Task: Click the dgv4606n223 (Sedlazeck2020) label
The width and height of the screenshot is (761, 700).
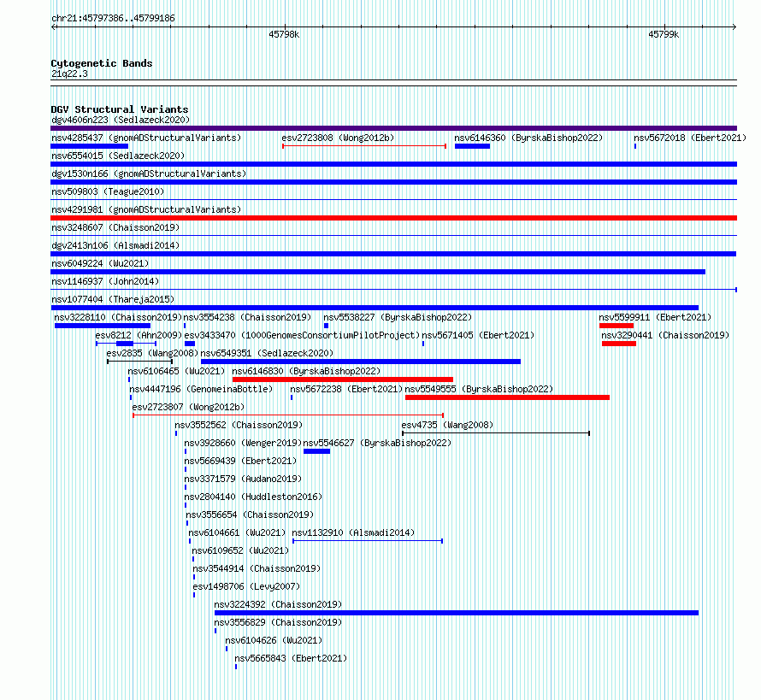Action: click(121, 120)
